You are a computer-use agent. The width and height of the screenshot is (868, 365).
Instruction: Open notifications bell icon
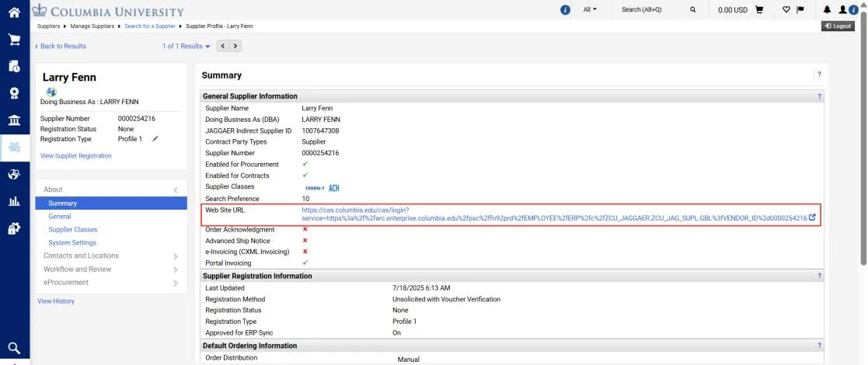(828, 10)
